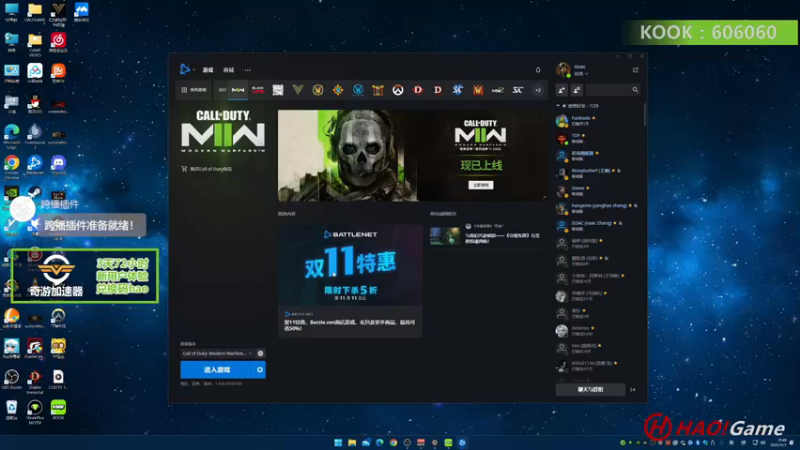Open chat with friend TOY
This screenshot has width=800, height=450.
point(597,138)
